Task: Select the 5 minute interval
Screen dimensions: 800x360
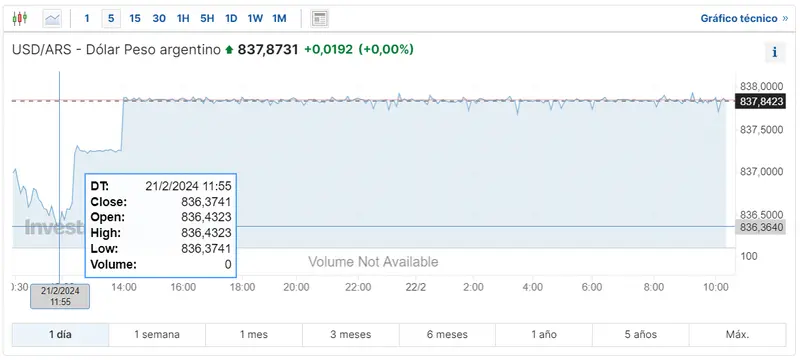Action: [111, 19]
